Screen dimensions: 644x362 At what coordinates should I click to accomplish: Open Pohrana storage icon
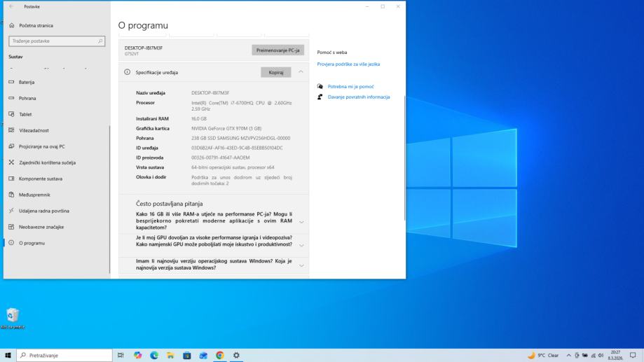(11, 98)
